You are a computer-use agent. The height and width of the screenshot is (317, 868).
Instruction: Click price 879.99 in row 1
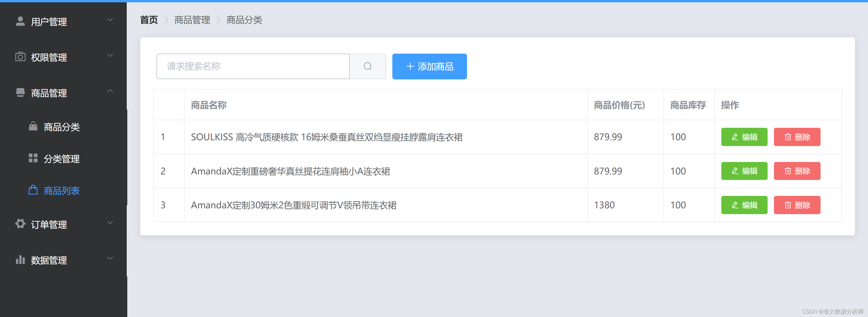click(608, 137)
